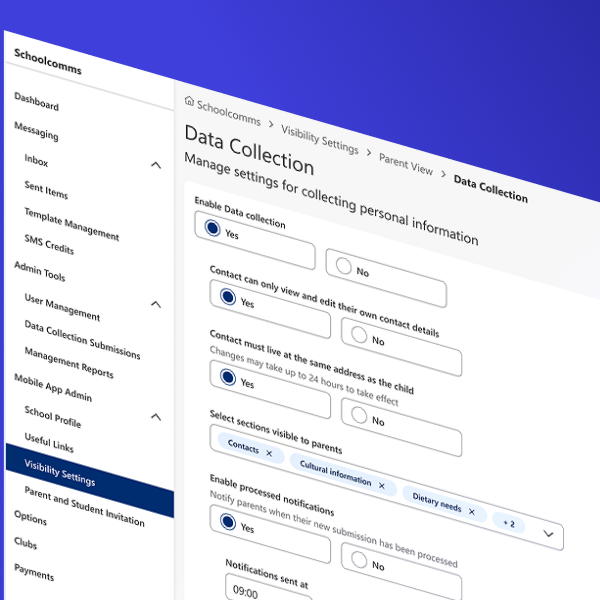Click the home icon in the breadcrumb
Screen dimensions: 600x600
[x=189, y=101]
